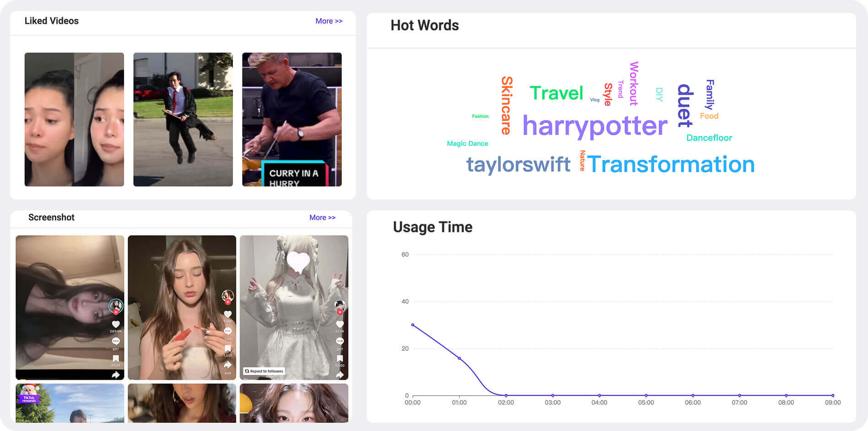The width and height of the screenshot is (868, 431).
Task: Click the Family hot word
Action: click(710, 95)
